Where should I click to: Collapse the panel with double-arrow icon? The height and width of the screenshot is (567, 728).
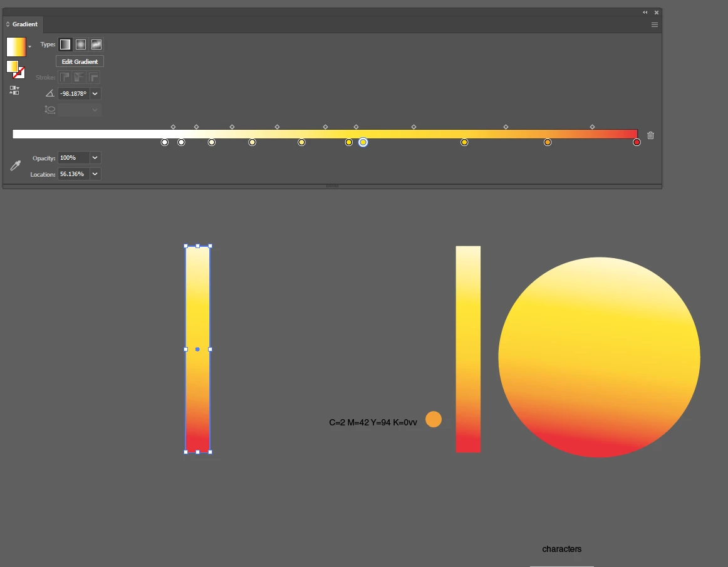tap(645, 13)
